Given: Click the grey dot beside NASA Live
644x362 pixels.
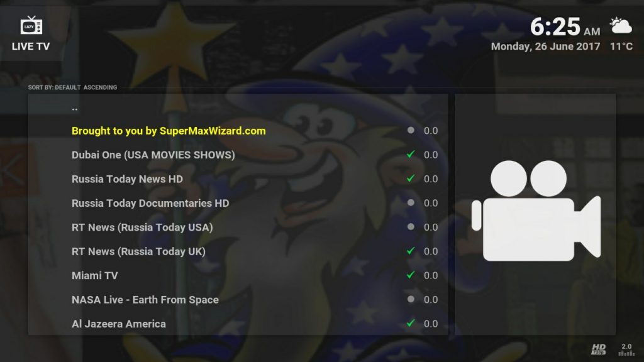Looking at the screenshot, I should point(411,299).
